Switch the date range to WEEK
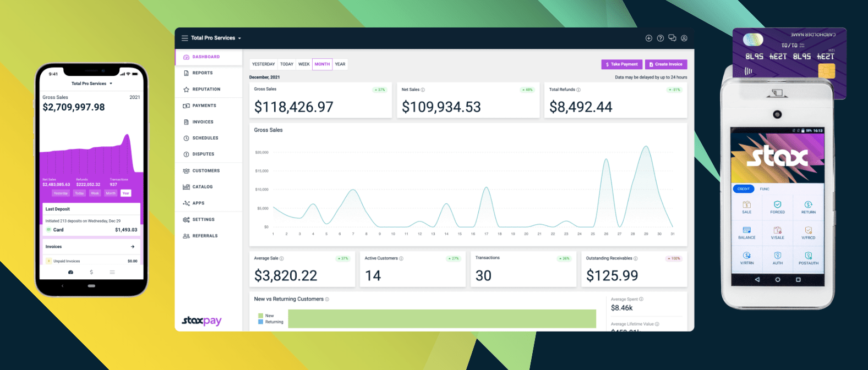 (x=304, y=64)
